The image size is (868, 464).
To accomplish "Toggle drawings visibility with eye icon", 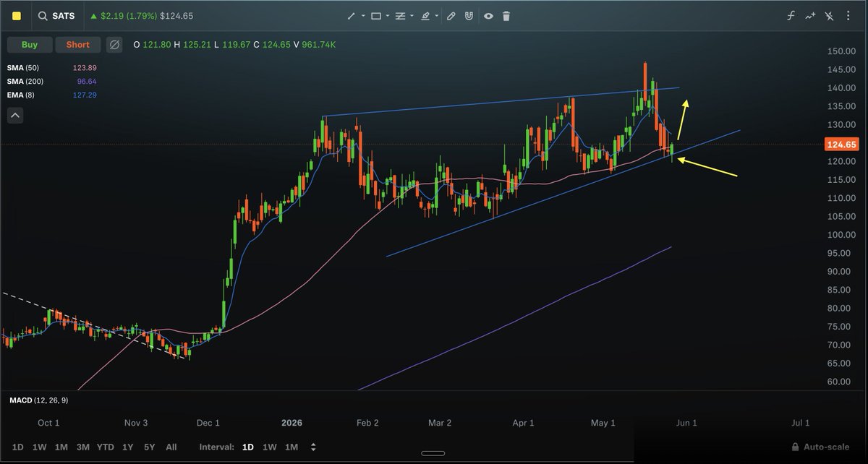I will point(488,16).
